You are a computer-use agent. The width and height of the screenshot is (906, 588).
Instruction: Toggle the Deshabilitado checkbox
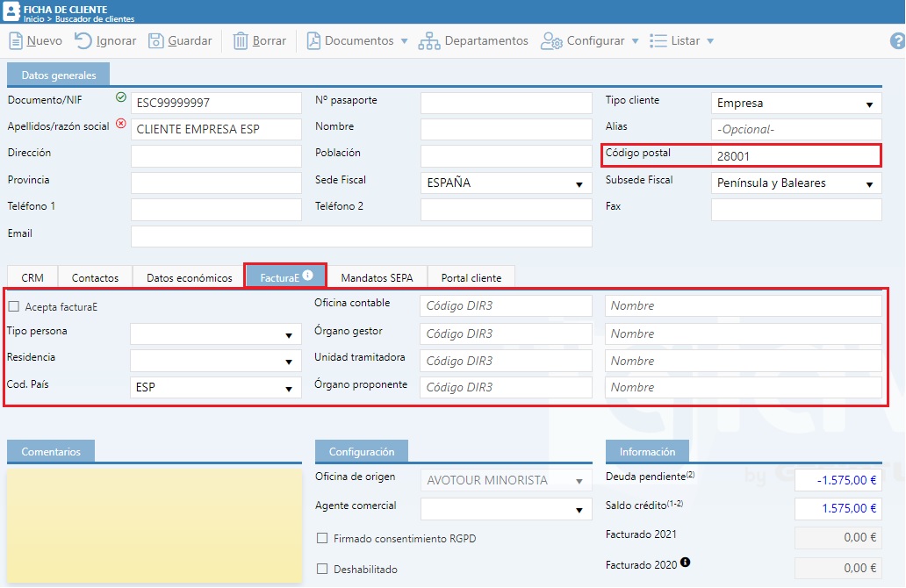click(x=322, y=569)
